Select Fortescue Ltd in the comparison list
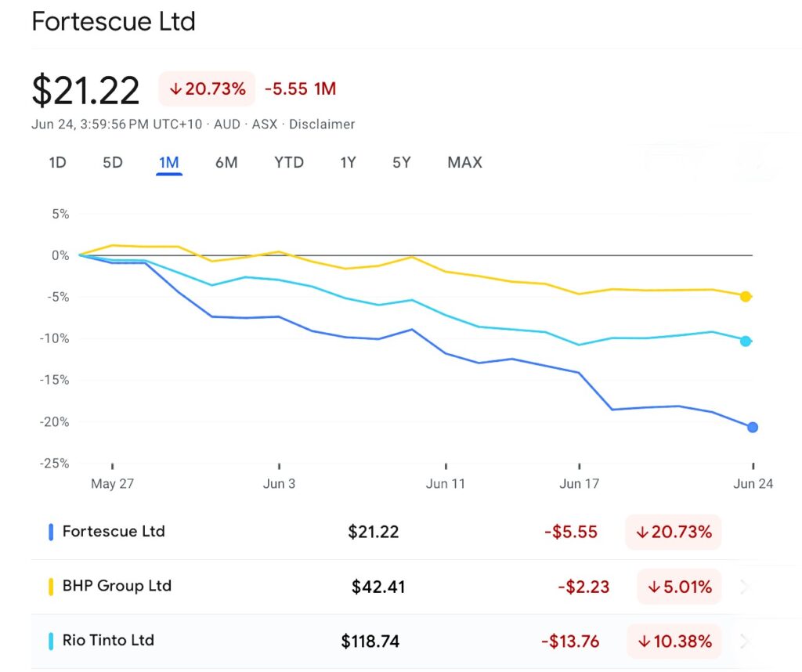802x672 pixels. tap(114, 531)
